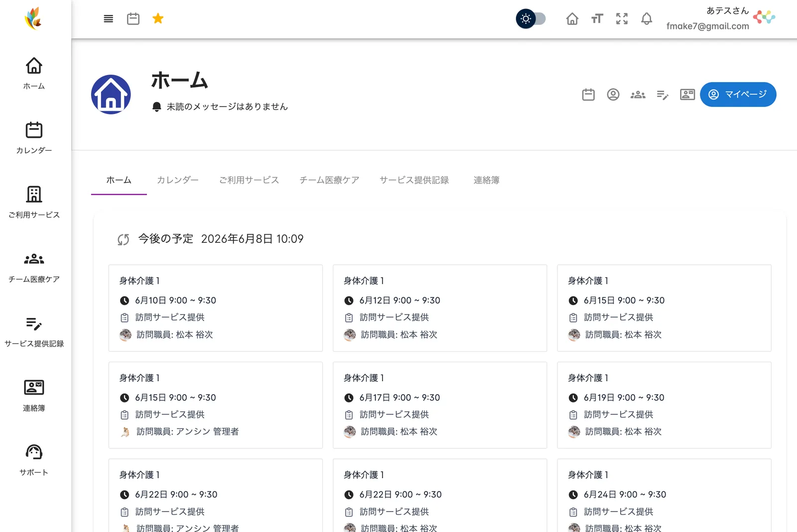Open the 6月19日 9:00 schedule card

[664, 405]
